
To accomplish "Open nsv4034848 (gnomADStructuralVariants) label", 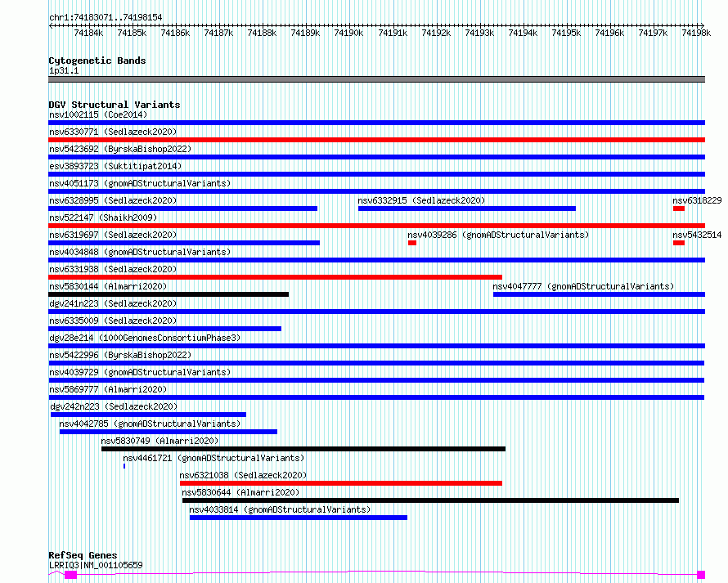I will pos(140,252).
